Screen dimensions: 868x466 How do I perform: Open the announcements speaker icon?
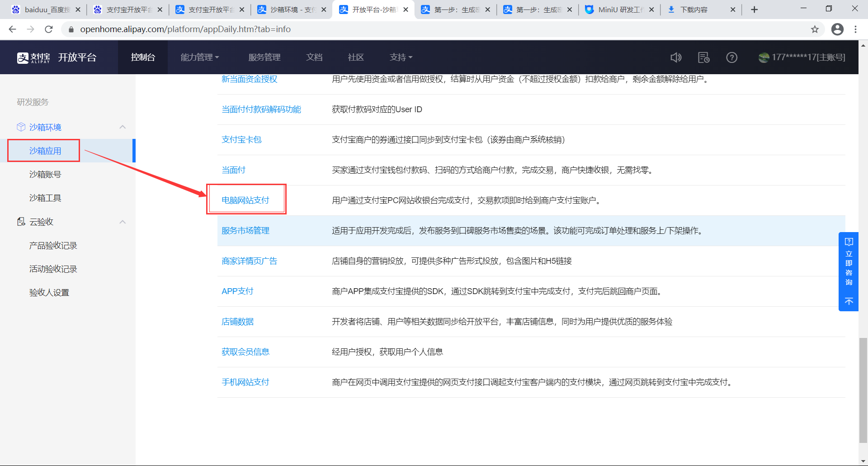click(676, 57)
